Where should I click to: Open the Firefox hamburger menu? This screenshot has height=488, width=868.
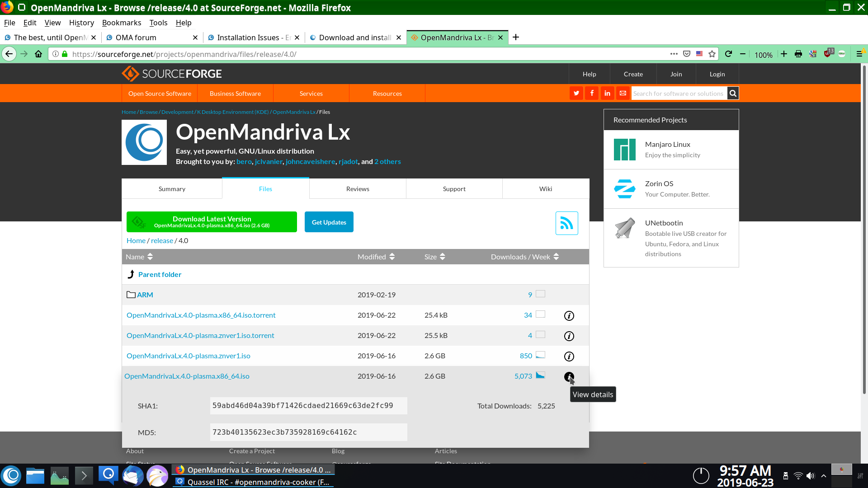click(x=859, y=54)
